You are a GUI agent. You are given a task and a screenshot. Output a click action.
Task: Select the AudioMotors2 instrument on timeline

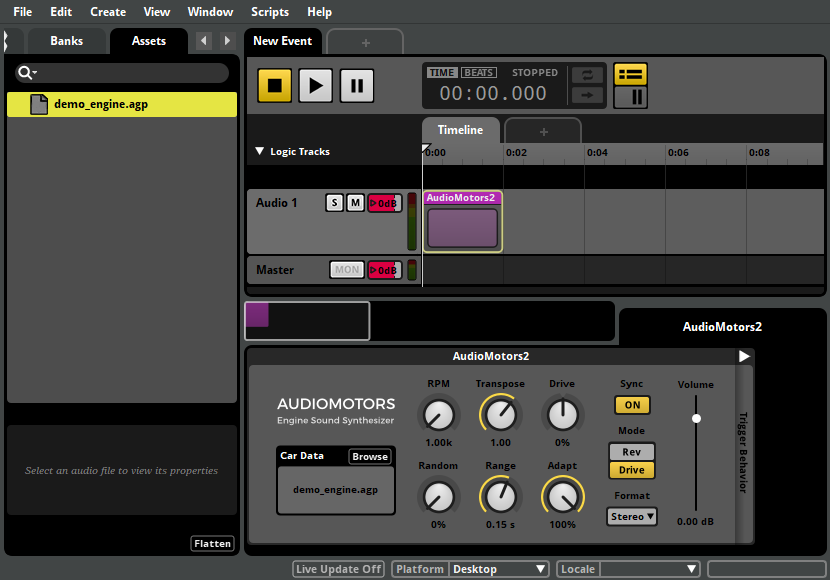(x=462, y=226)
